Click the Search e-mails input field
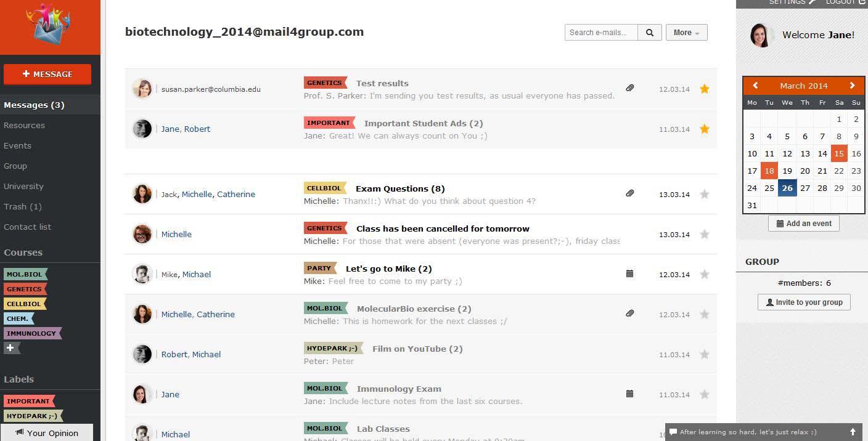Image resolution: width=868 pixels, height=441 pixels. [601, 33]
